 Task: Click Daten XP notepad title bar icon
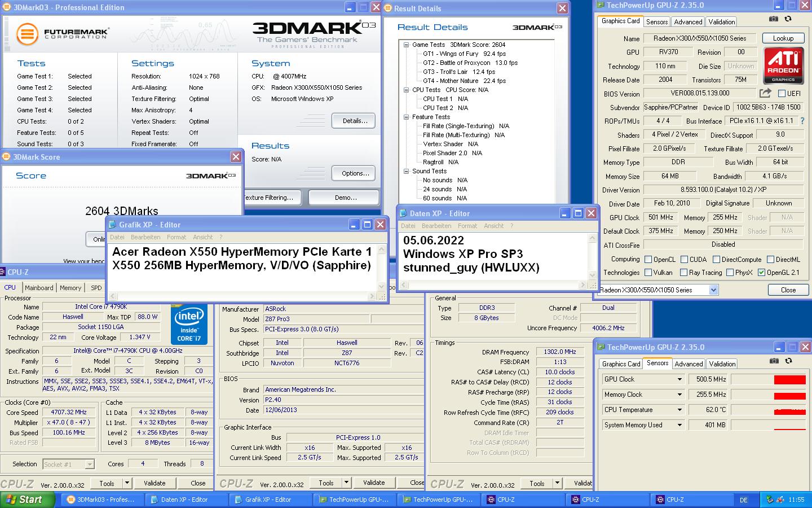404,213
